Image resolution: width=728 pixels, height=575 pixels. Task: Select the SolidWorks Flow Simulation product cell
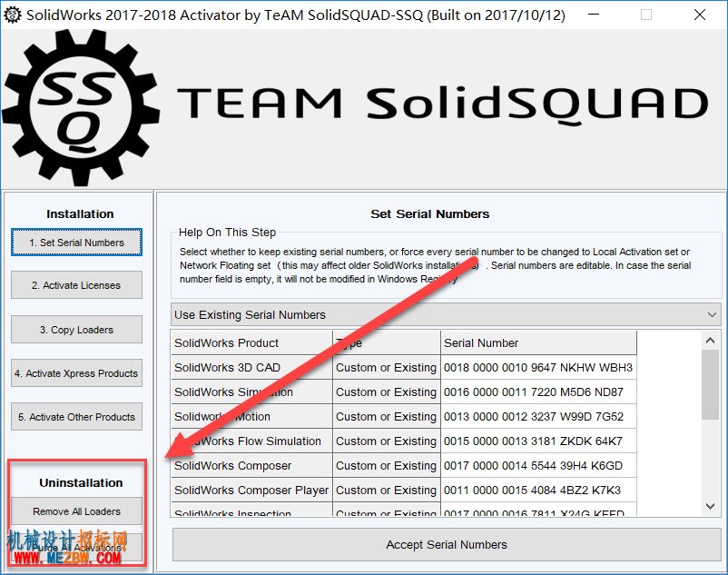point(252,441)
